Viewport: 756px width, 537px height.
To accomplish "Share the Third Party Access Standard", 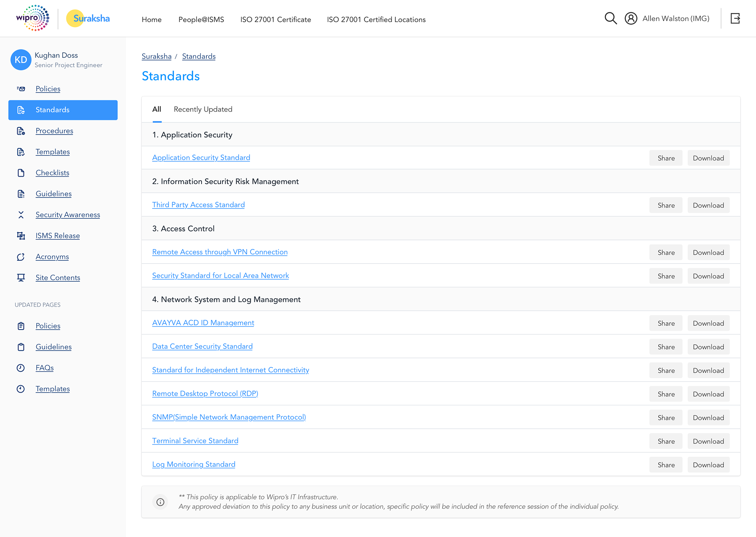I will click(666, 205).
